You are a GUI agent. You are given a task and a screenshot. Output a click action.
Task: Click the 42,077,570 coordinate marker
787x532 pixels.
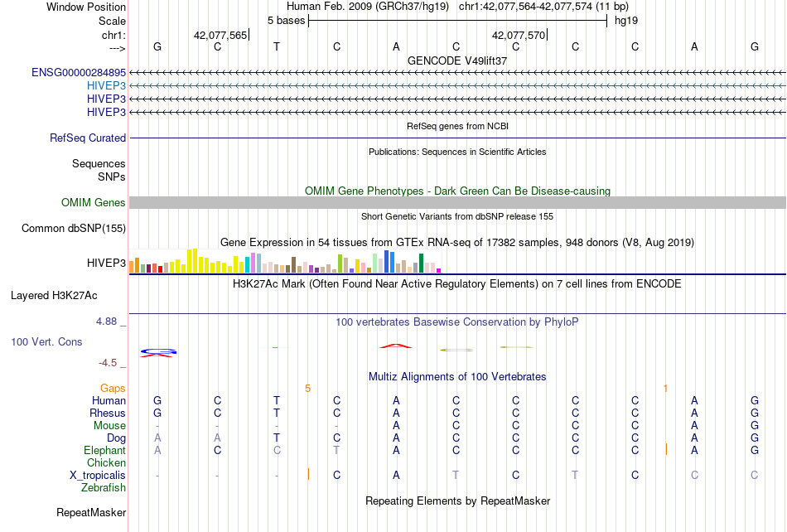(519, 35)
